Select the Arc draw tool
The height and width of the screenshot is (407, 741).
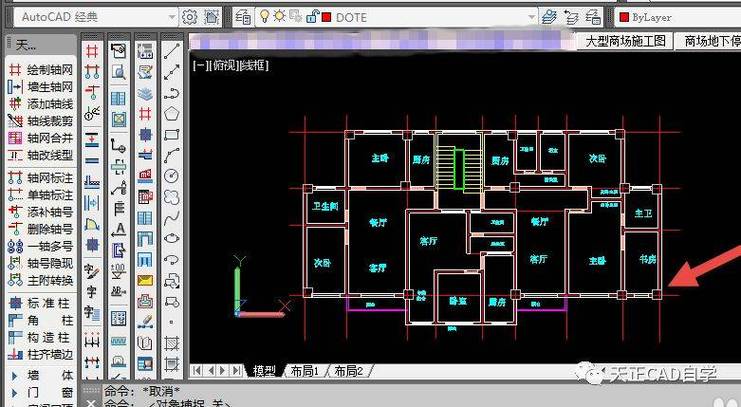click(172, 155)
